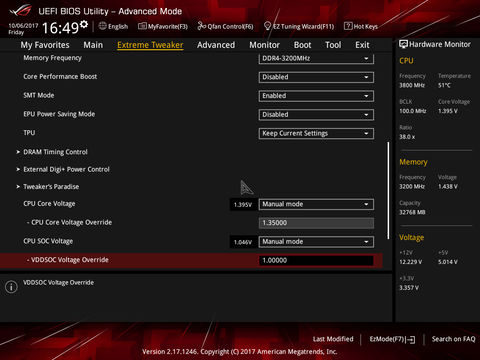Viewport: 480px width, 360px height.
Task: Click VDDSOC Voltage Override value field
Action: [x=316, y=260]
